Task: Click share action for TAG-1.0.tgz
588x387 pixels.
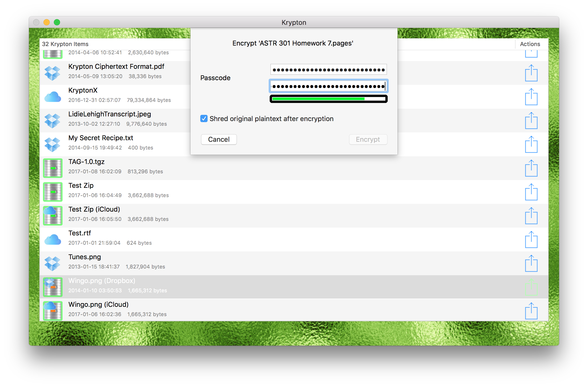Action: [531, 168]
